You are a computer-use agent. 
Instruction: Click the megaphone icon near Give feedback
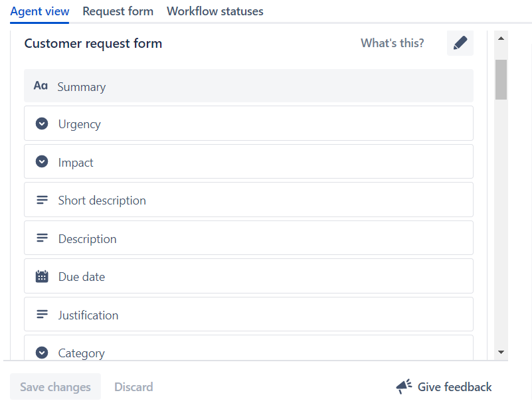(403, 386)
